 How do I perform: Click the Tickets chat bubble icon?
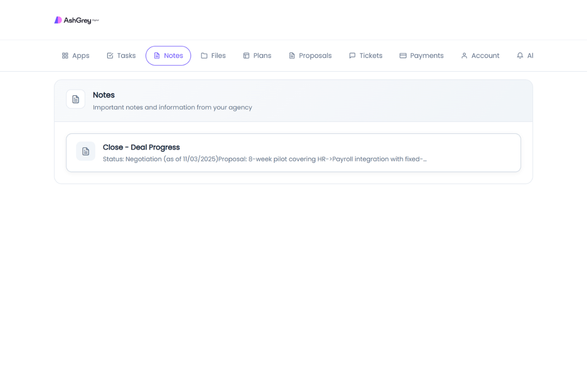[352, 55]
